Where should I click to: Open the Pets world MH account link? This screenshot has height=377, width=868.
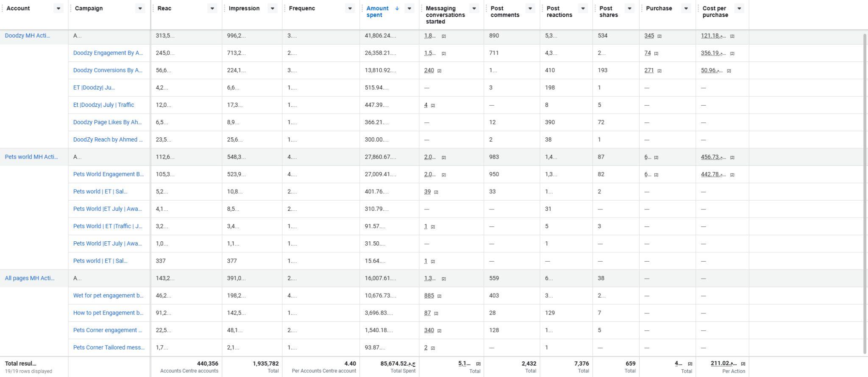pos(31,157)
